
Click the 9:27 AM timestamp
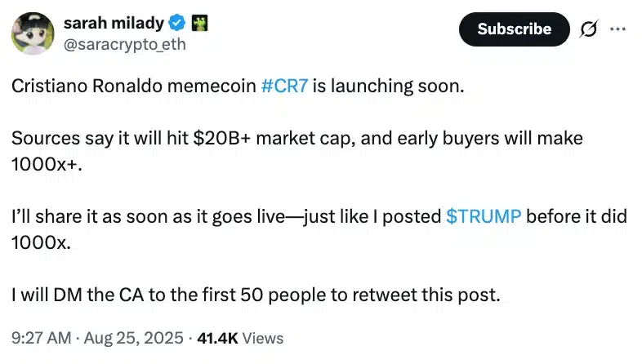click(41, 337)
